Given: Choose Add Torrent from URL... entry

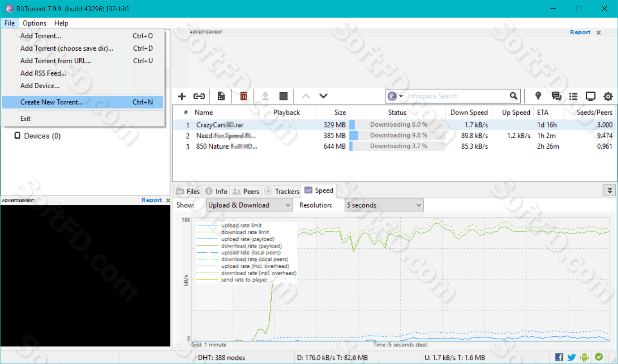Looking at the screenshot, I should tap(82, 61).
